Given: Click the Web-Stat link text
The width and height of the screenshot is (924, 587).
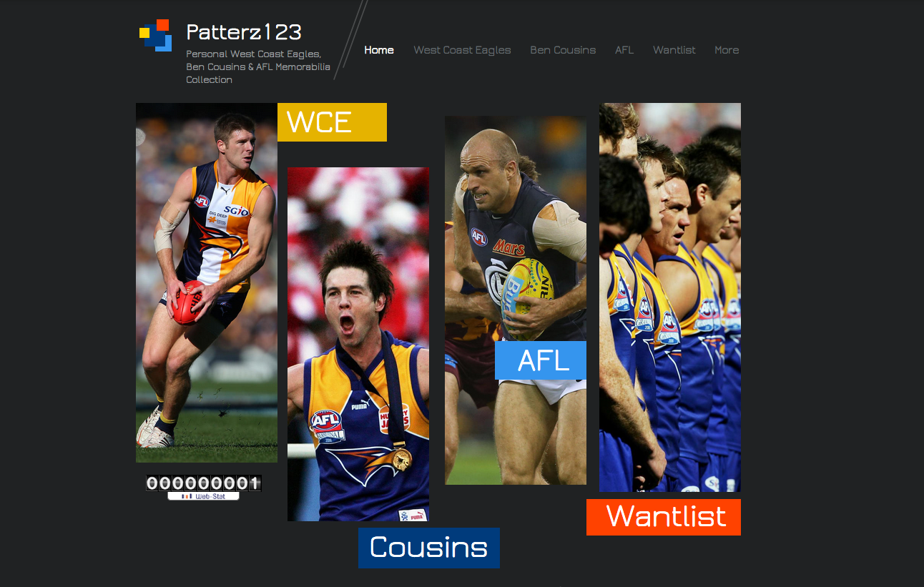Looking at the screenshot, I should coord(210,495).
